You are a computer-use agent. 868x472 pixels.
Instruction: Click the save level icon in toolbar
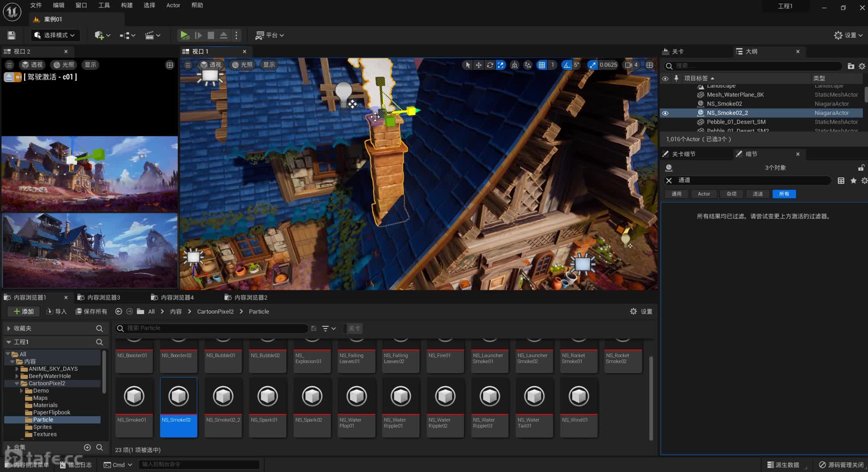11,35
